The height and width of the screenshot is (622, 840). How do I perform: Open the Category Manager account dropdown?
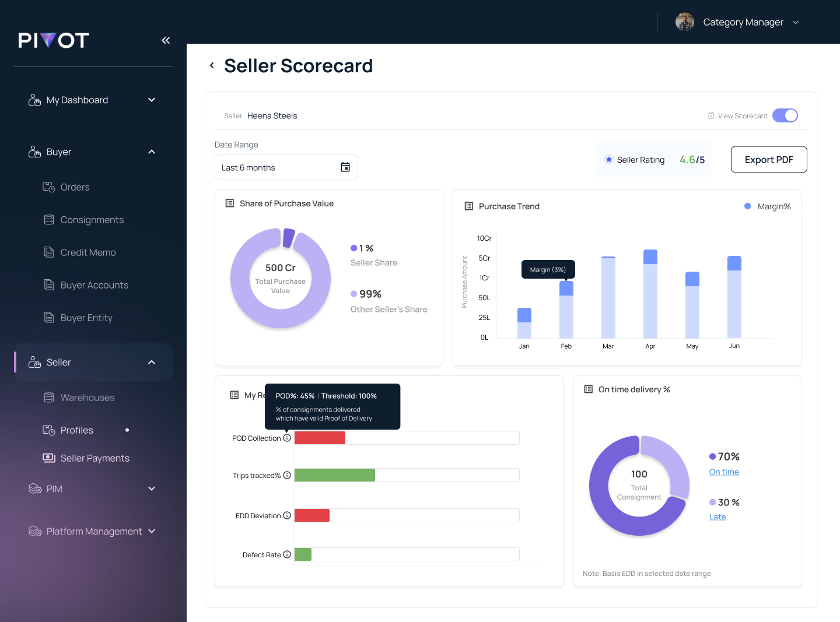pos(738,22)
